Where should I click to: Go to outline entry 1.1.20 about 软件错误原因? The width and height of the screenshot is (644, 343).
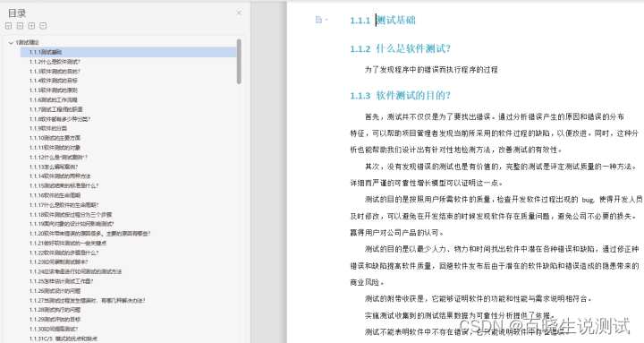point(90,234)
